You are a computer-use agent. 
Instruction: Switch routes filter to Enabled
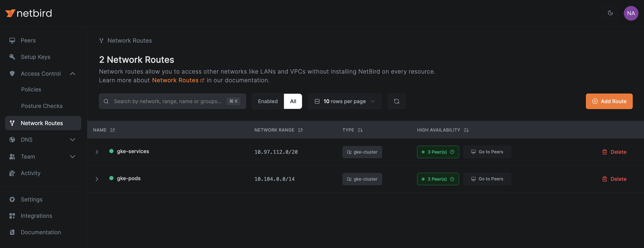pos(268,101)
